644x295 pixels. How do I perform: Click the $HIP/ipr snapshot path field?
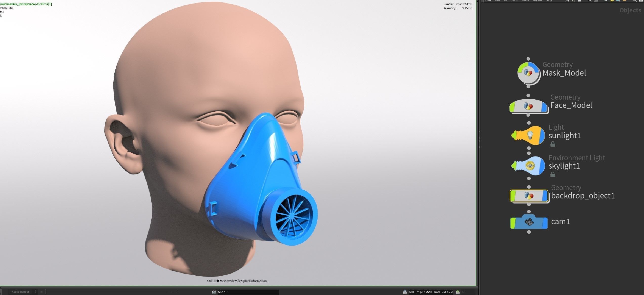point(431,292)
